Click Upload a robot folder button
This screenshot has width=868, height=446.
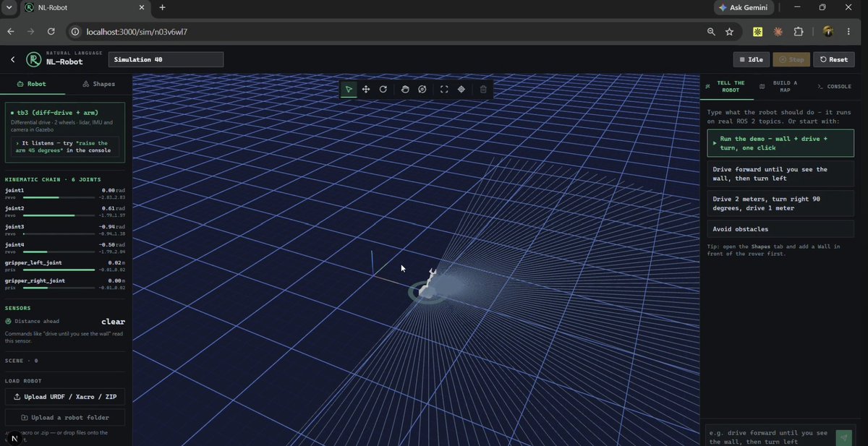point(65,417)
